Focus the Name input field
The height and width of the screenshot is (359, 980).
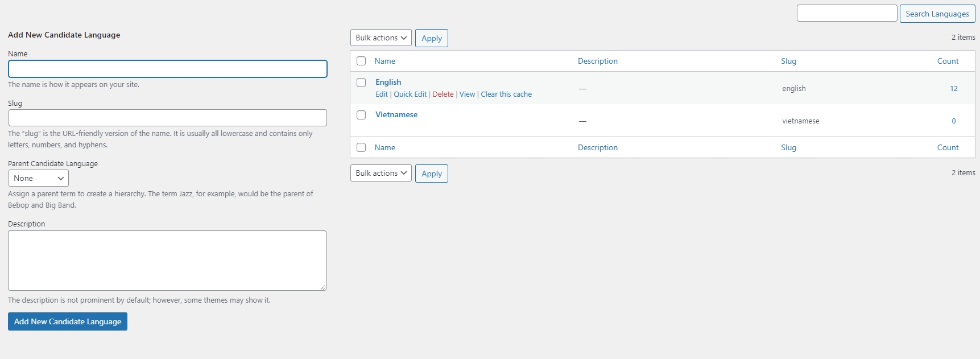point(168,69)
